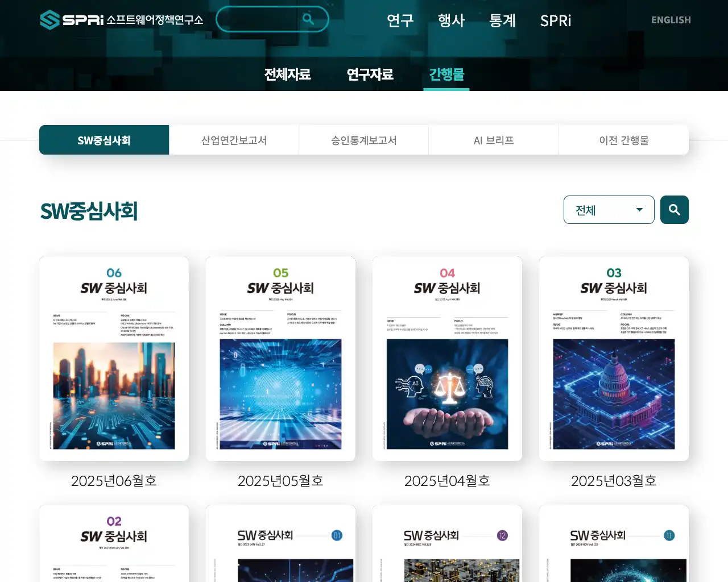Click the teal search button beside the dropdown
The image size is (728, 582).
pos(675,210)
